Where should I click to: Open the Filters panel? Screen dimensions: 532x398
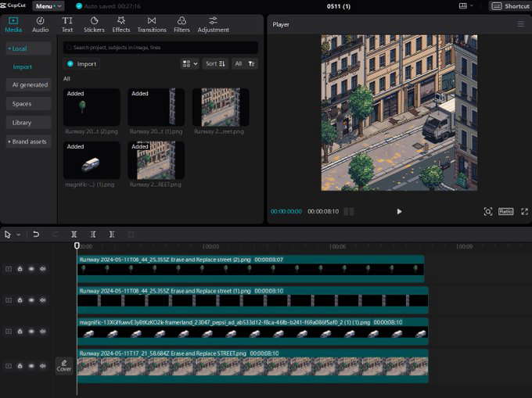(x=182, y=24)
